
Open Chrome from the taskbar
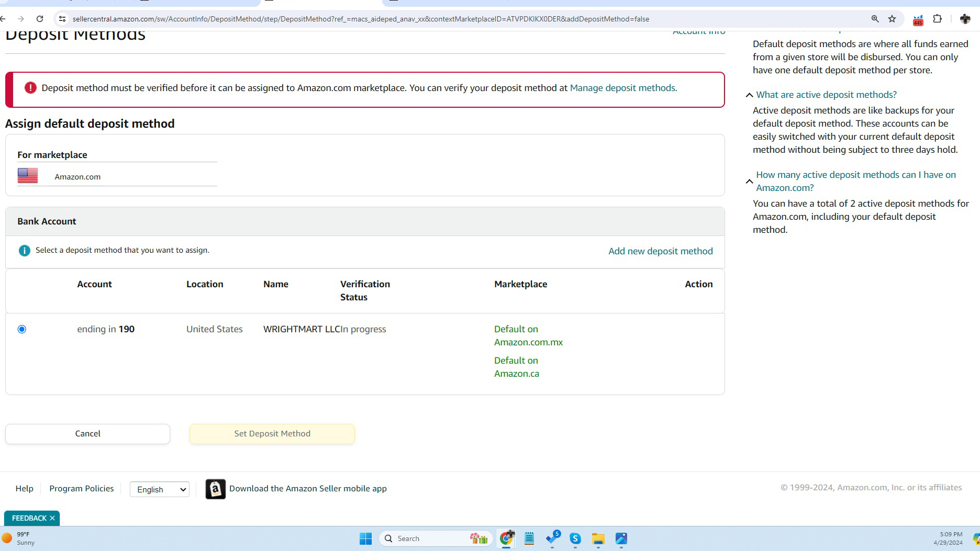(506, 538)
